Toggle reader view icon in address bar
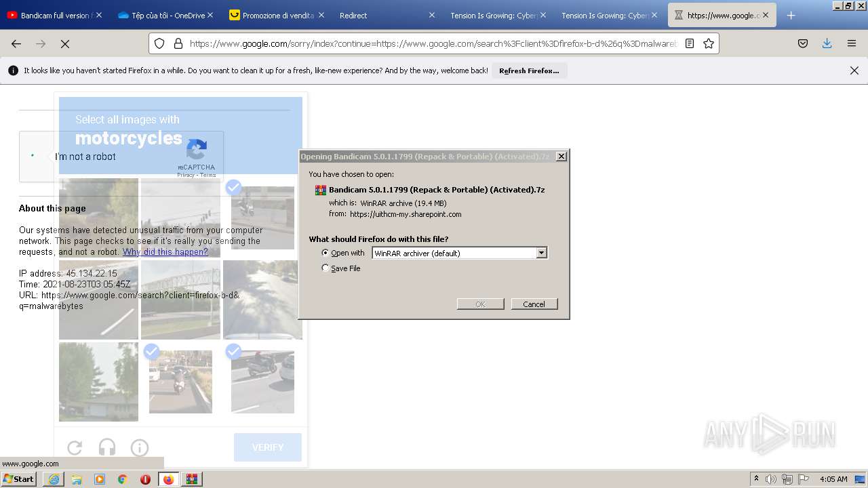868x488 pixels. 690,43
